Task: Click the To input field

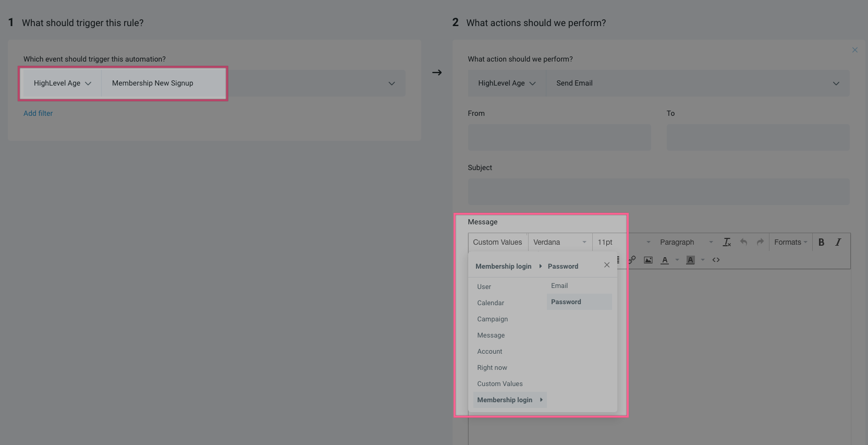Action: (x=758, y=138)
